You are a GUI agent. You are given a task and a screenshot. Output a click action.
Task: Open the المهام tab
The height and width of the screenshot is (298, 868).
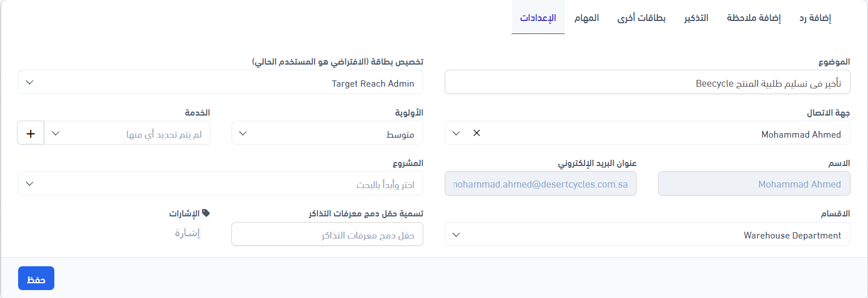pos(586,18)
